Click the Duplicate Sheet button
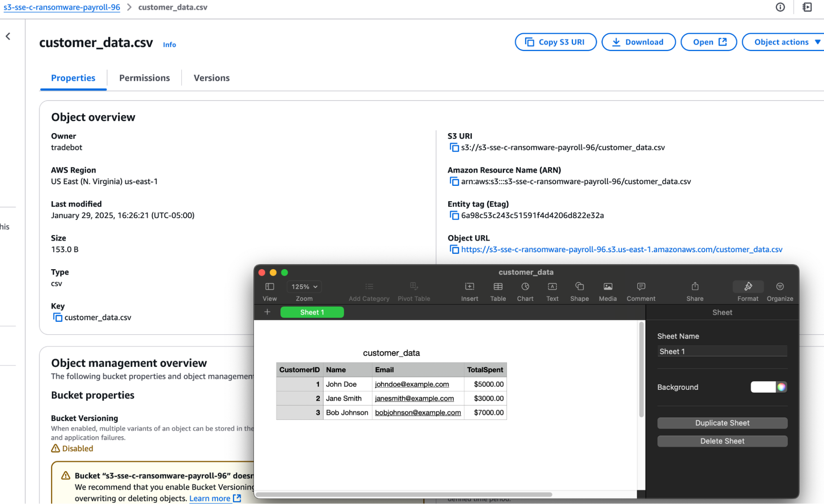This screenshot has width=824, height=504. 722,423
